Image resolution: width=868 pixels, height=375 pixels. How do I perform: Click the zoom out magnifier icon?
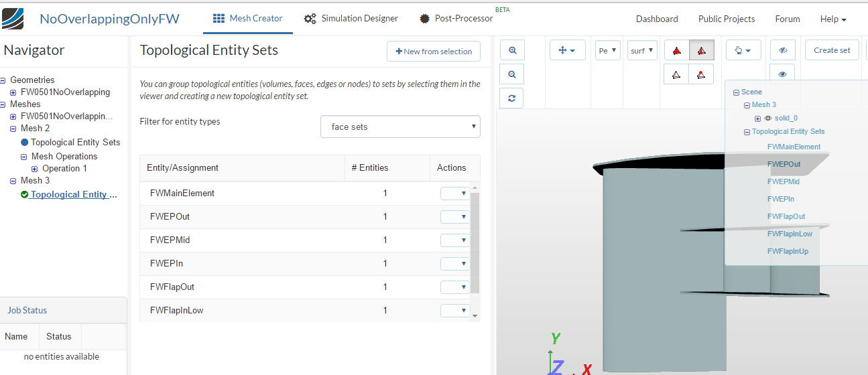tap(512, 74)
